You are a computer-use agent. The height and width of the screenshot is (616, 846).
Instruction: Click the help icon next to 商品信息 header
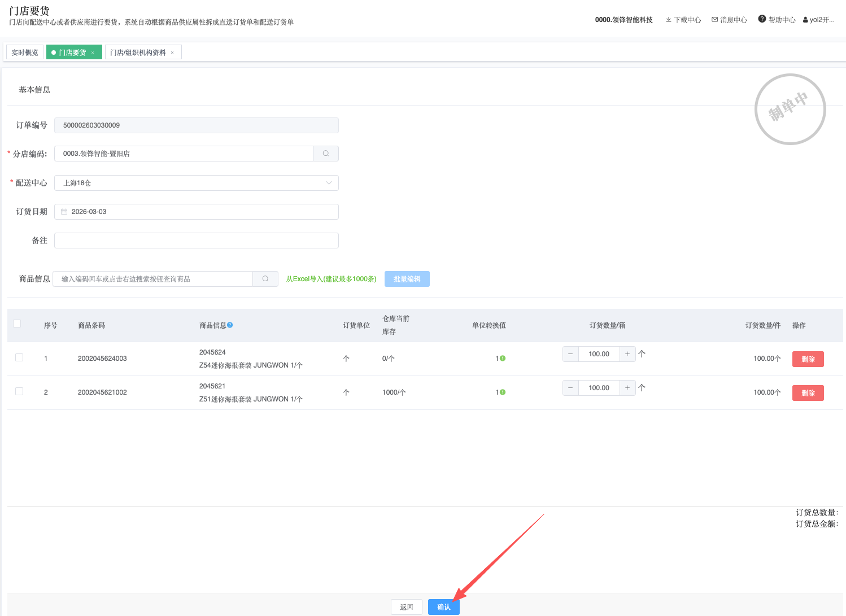230,325
